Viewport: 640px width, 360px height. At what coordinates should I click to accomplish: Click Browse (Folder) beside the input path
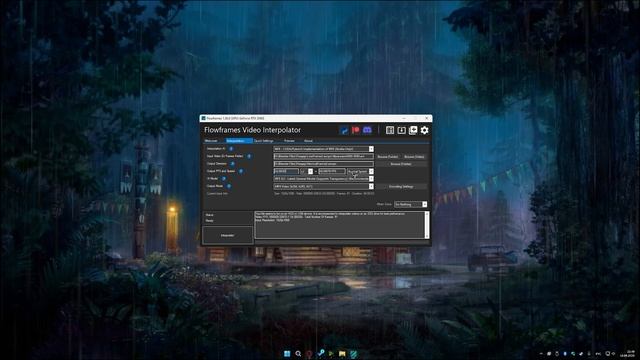[x=387, y=157]
